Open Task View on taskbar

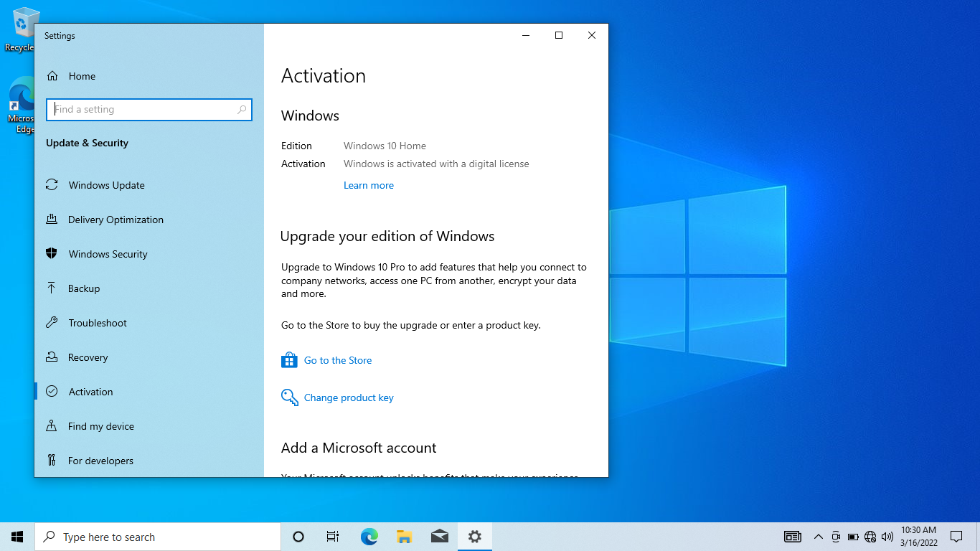pos(333,537)
